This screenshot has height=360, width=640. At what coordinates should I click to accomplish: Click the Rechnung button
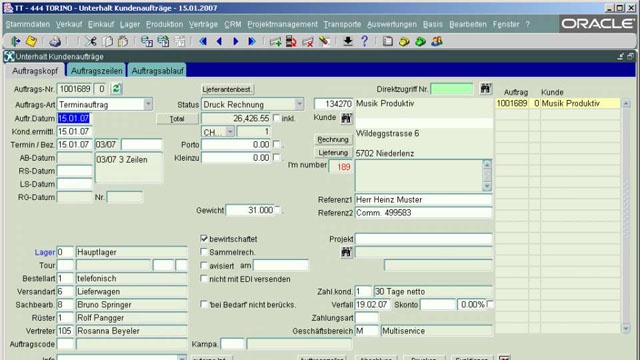click(333, 140)
